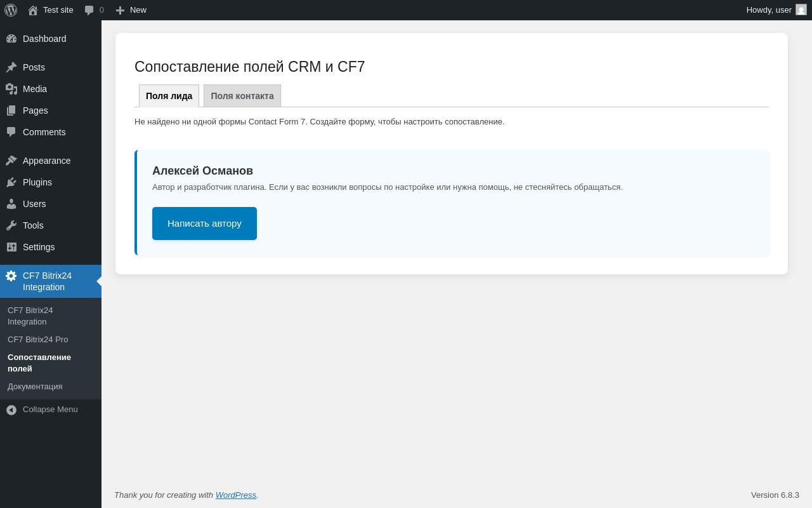812x508 pixels.
Task: Click the page heading Сопоставление полей CRM и CF7
Action: pyautogui.click(x=250, y=67)
